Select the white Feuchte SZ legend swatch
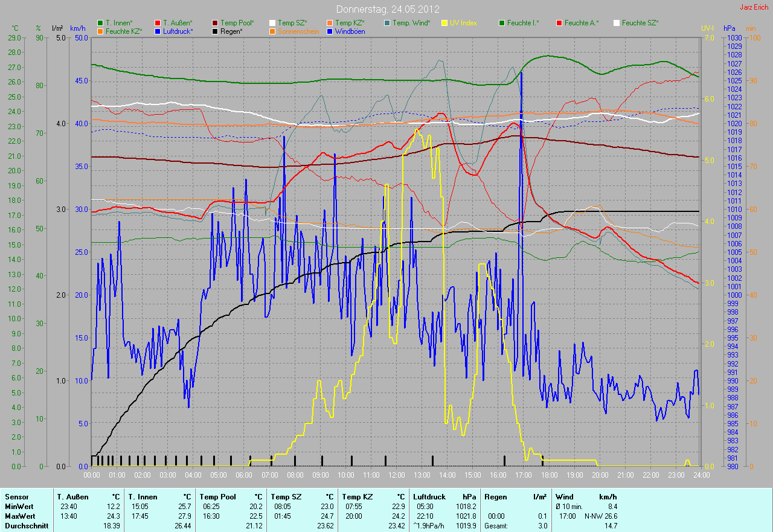This screenshot has width=773, height=532. tap(617, 23)
